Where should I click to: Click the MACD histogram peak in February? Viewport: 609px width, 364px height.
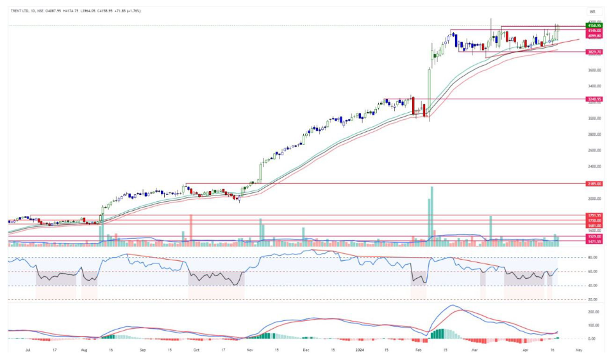click(441, 333)
